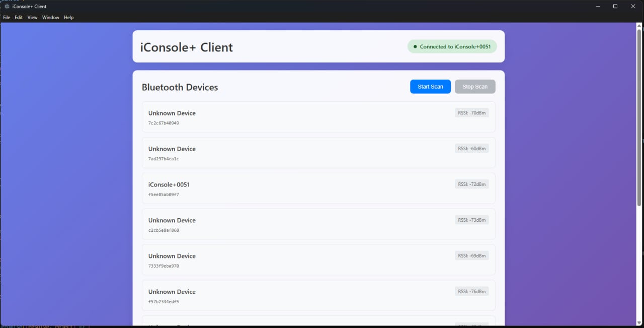Click the Bluetooth Devices heading
The width and height of the screenshot is (644, 328).
[x=180, y=87]
